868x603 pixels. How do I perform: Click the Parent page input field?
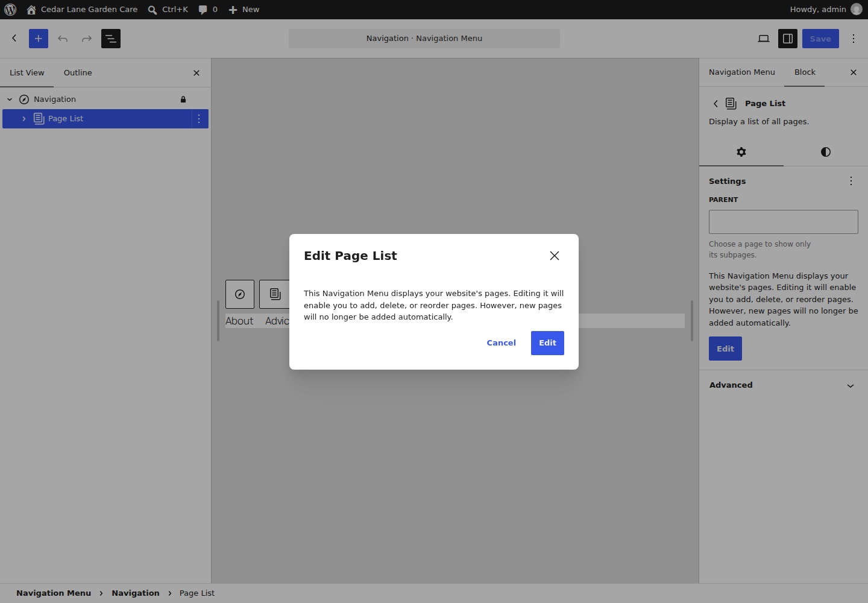coord(783,222)
